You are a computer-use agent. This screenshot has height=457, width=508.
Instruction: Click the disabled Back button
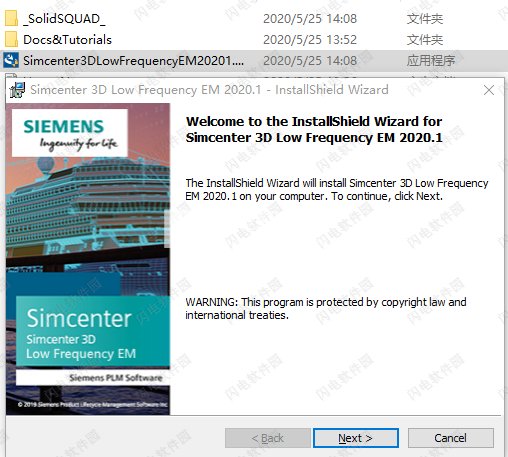coord(268,438)
